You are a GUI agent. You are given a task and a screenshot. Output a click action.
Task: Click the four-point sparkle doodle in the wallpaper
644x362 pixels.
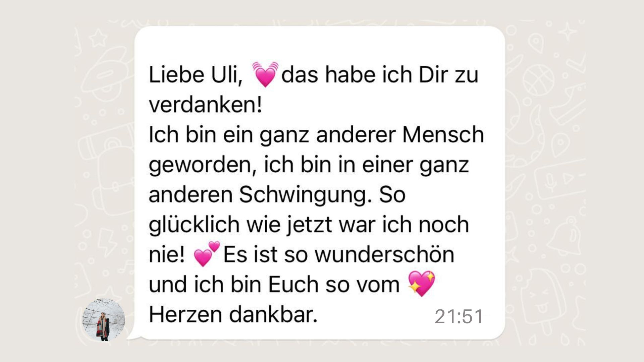[x=568, y=33]
